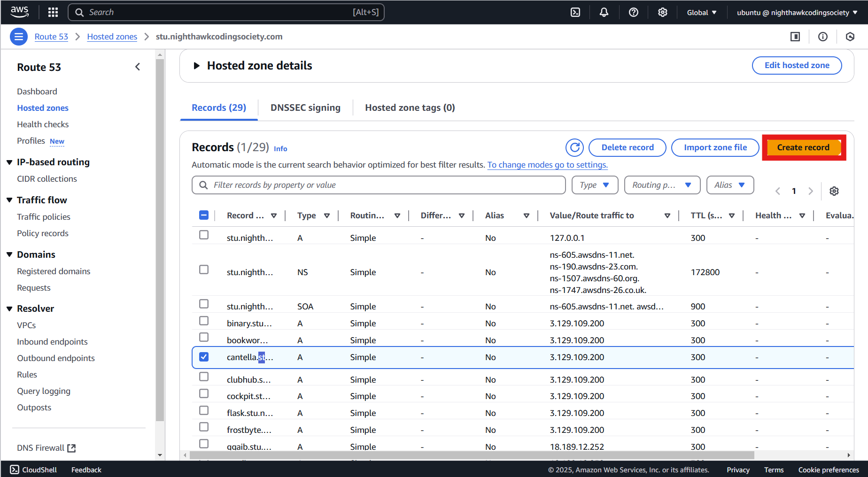This screenshot has height=477, width=868.
Task: Toggle the split panel layout icon
Action: pos(795,37)
